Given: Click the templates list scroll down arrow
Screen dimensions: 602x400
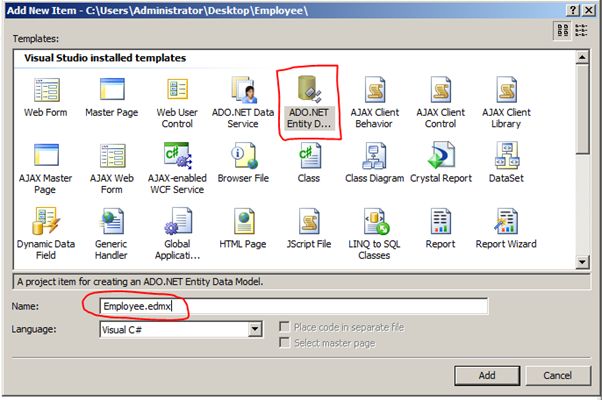Looking at the screenshot, I should [x=582, y=262].
